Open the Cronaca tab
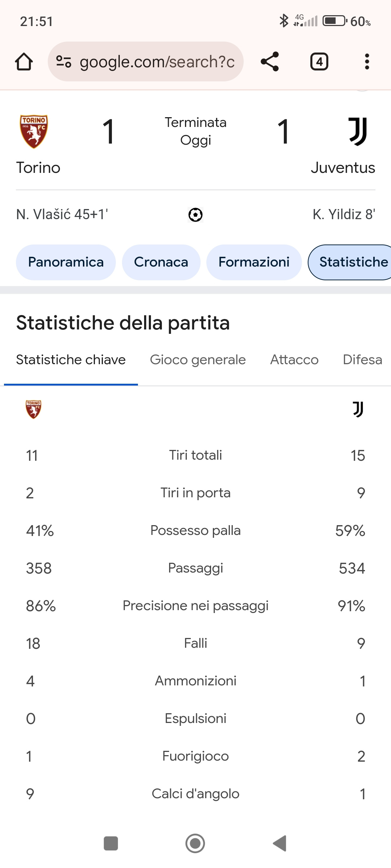Image resolution: width=391 pixels, height=868 pixels. coord(161,262)
